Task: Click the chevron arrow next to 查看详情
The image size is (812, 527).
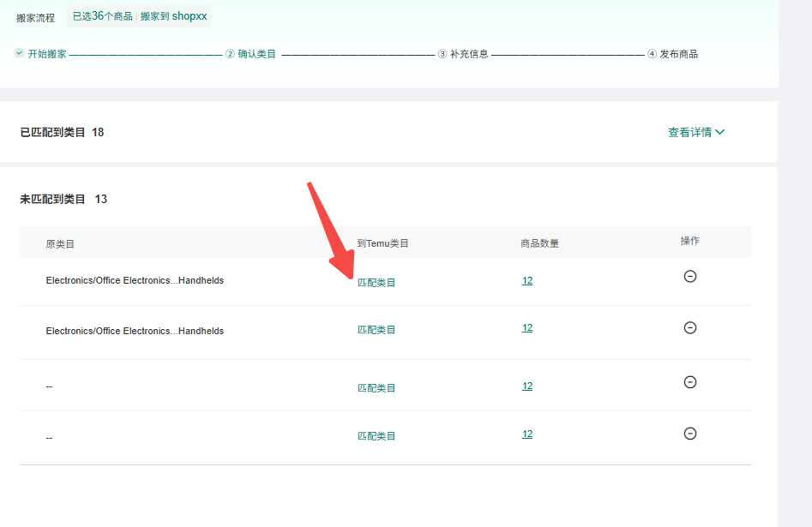Action: pos(720,132)
